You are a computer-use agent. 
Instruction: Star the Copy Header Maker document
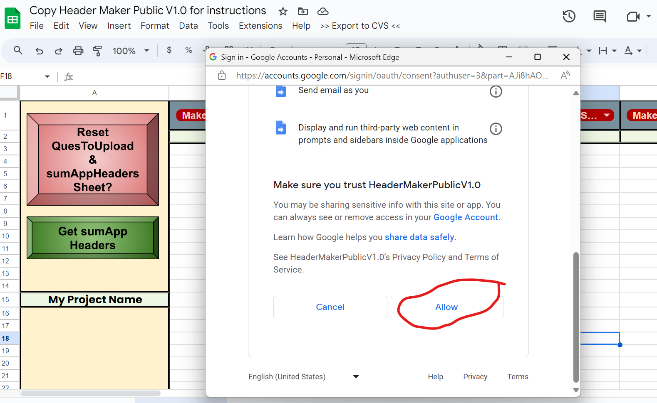[283, 11]
